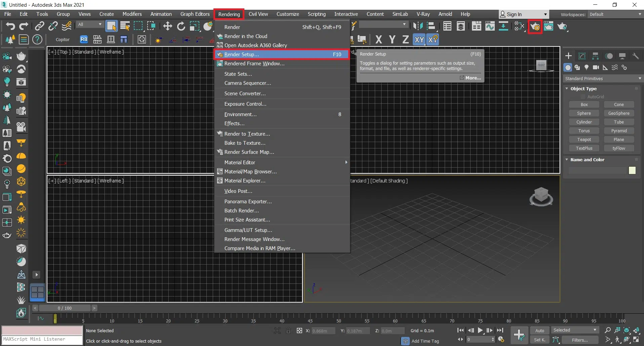Collapse the Object Type rollout

pyautogui.click(x=567, y=89)
